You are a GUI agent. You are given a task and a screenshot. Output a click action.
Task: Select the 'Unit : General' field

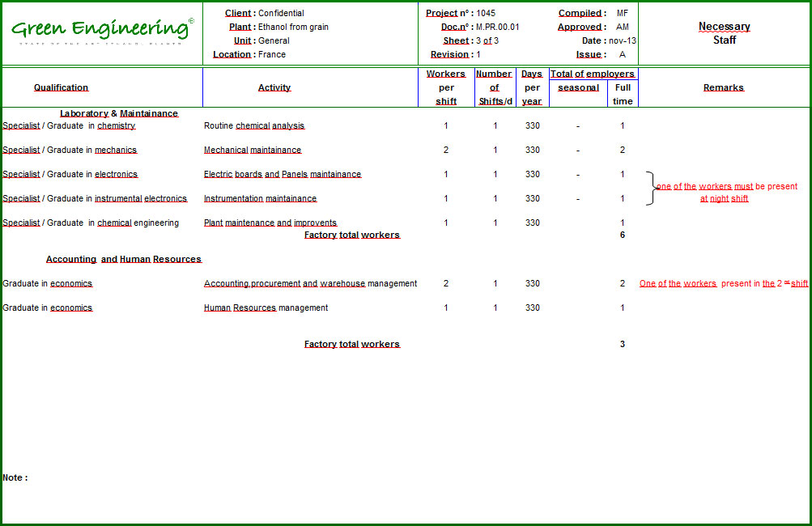coord(261,41)
